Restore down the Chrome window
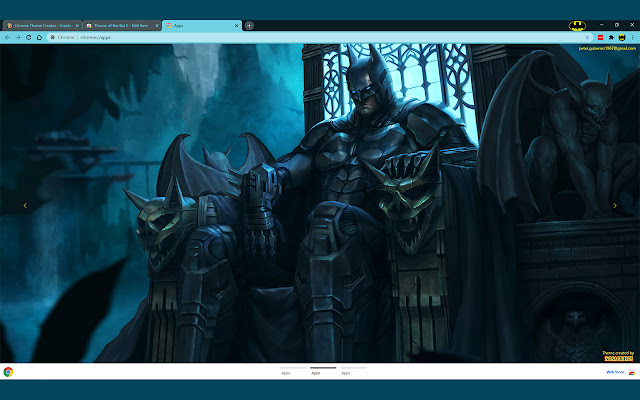 pos(617,25)
